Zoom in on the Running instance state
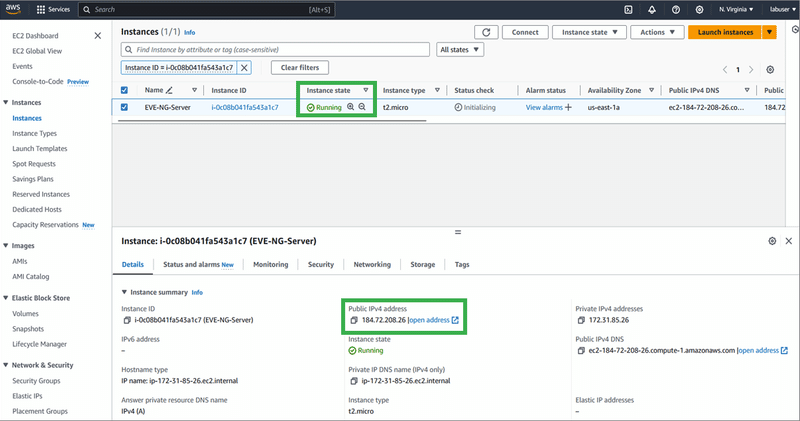This screenshot has height=421, width=800. (351, 107)
